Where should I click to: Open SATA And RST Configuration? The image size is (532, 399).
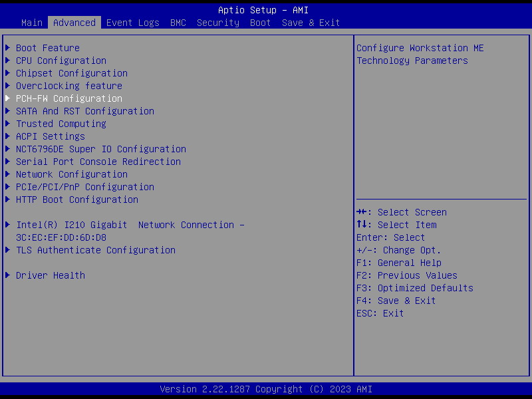(85, 111)
